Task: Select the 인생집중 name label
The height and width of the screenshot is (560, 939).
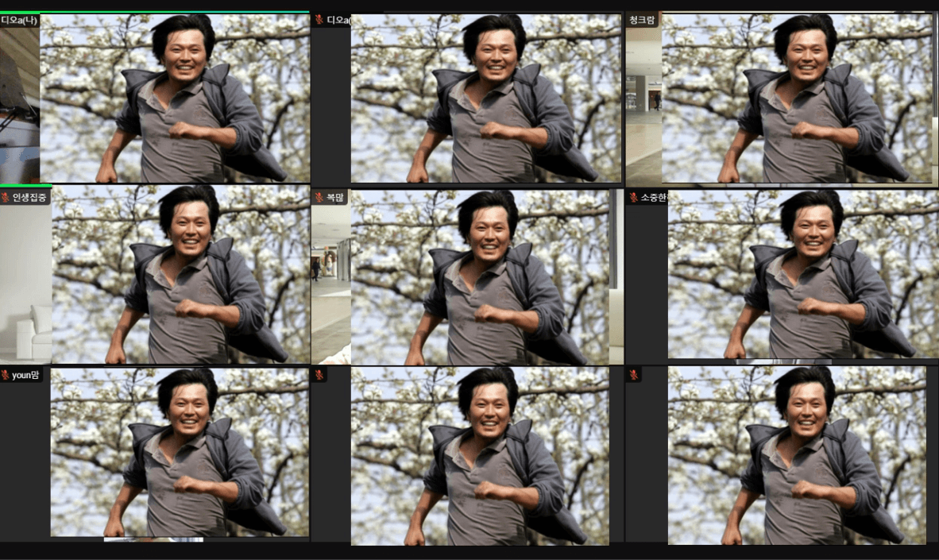Action: click(x=29, y=198)
